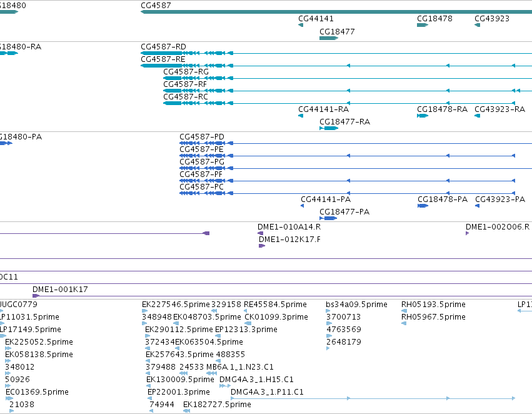Select the CG4587-PE protein label
Screen dimensions: 532x414
(x=201, y=149)
